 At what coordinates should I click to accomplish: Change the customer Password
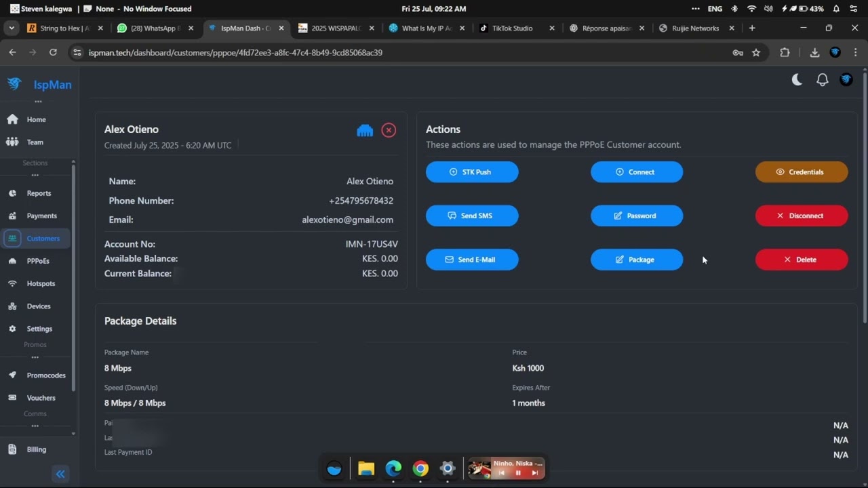coord(637,216)
